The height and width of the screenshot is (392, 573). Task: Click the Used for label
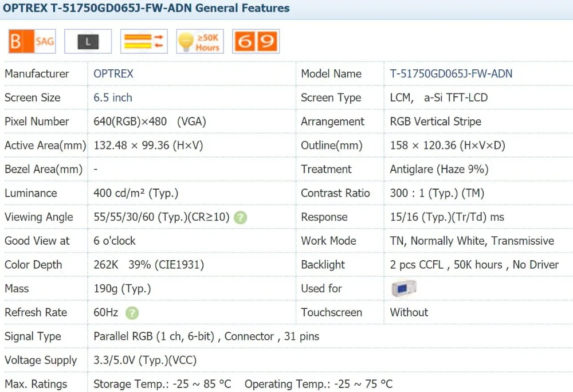(x=321, y=289)
